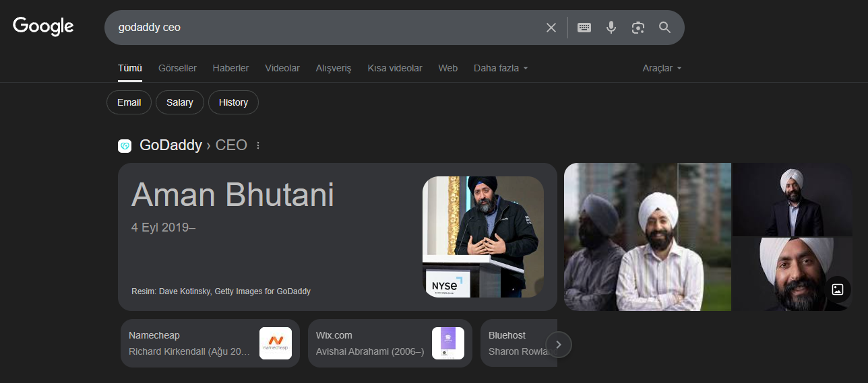Switch to the Haberler tab
Image resolution: width=868 pixels, height=383 pixels.
(x=230, y=68)
